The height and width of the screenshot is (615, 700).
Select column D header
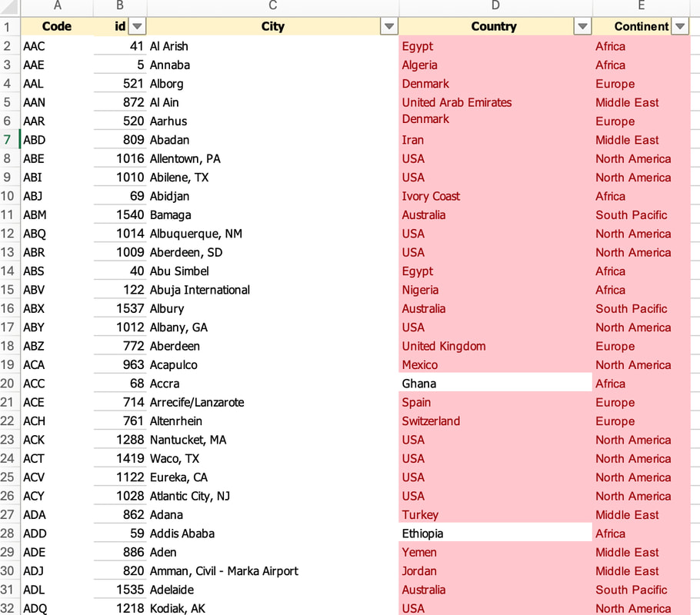[495, 6]
